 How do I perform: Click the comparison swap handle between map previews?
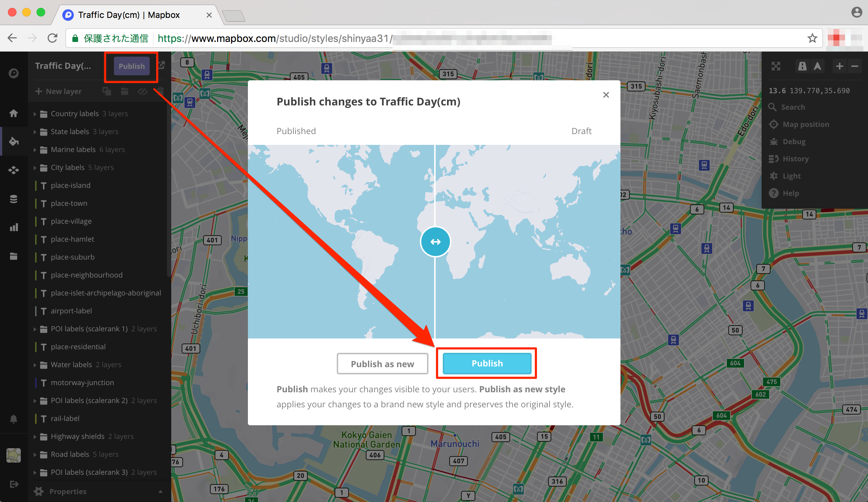[x=435, y=242]
